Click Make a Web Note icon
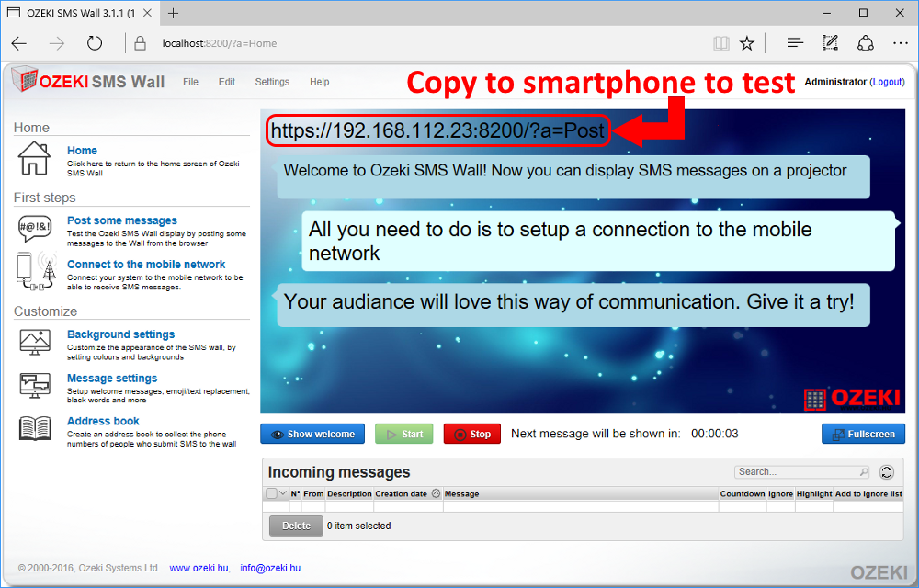 pyautogui.click(x=830, y=43)
